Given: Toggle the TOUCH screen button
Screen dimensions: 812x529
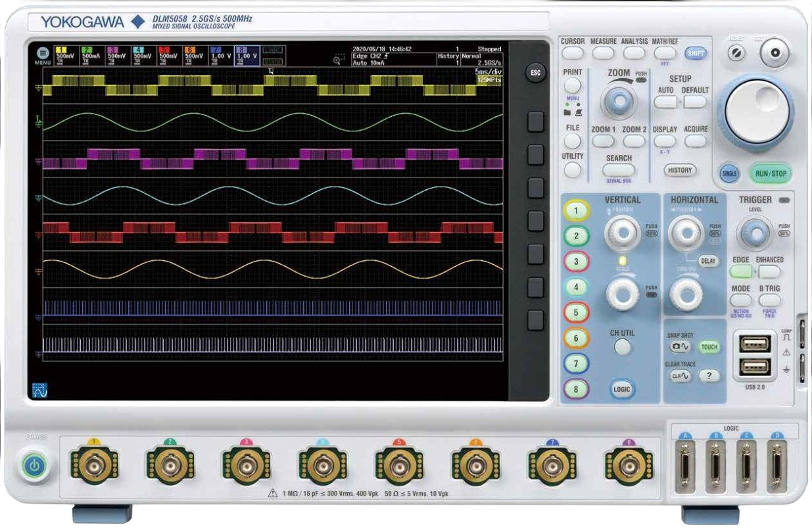Looking at the screenshot, I should (x=709, y=347).
